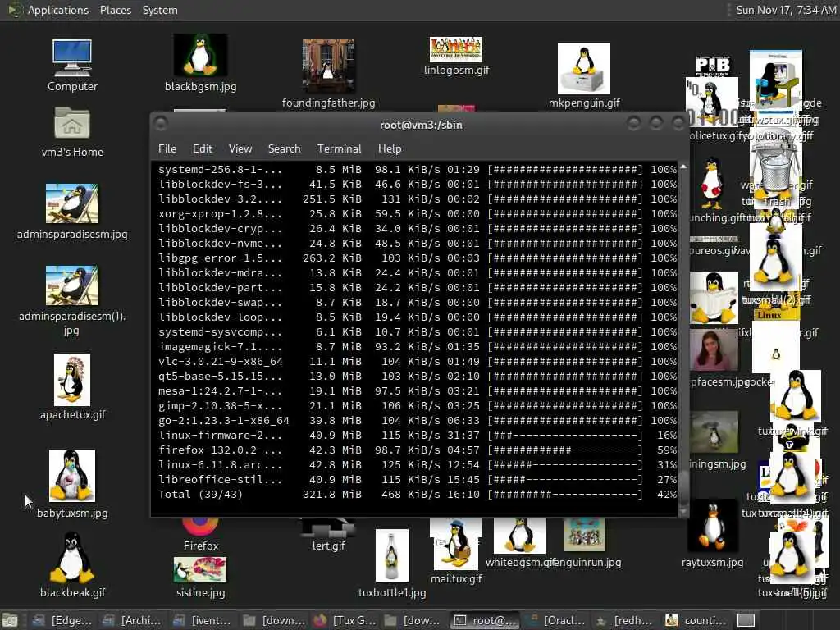Viewport: 840px width, 630px height.
Task: Click workspace switcher in taskbar
Action: point(746,620)
